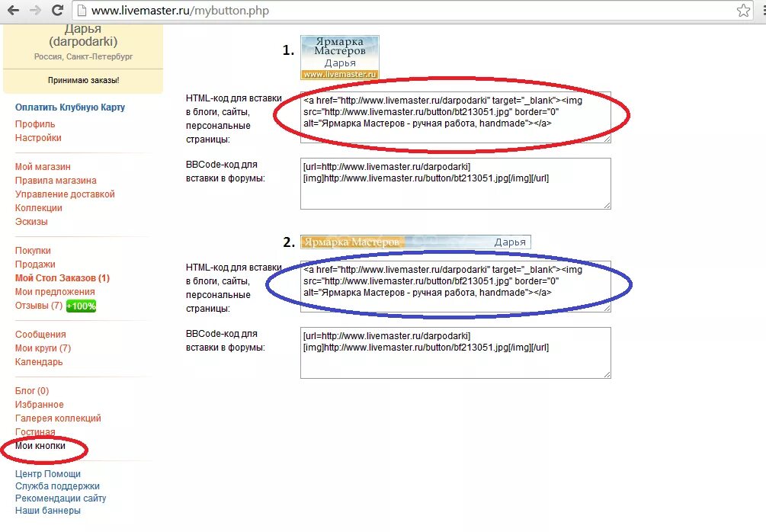The height and width of the screenshot is (532, 766).
Task: Select second BBCode text area
Action: 455,353
